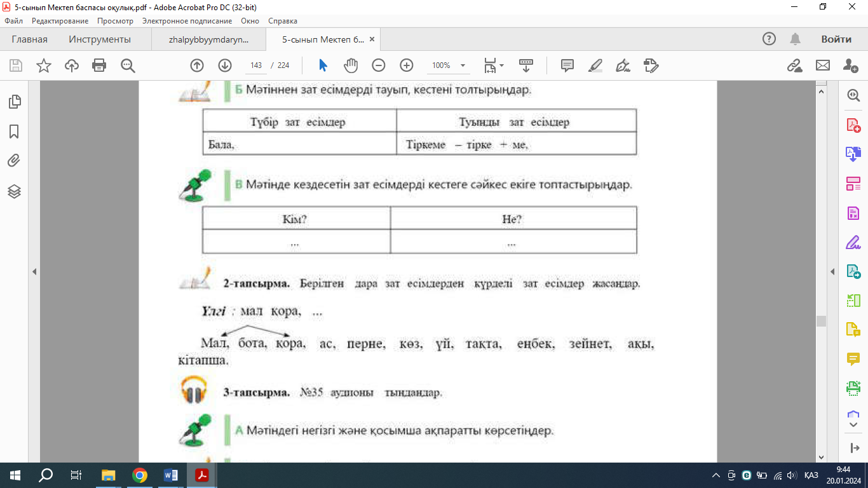Image resolution: width=868 pixels, height=488 pixels.
Task: Send the file by email envelope icon
Action: 823,65
